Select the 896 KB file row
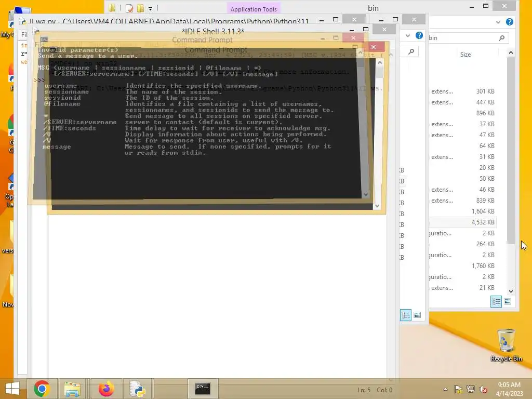Image resolution: width=532 pixels, height=399 pixels. [463, 113]
